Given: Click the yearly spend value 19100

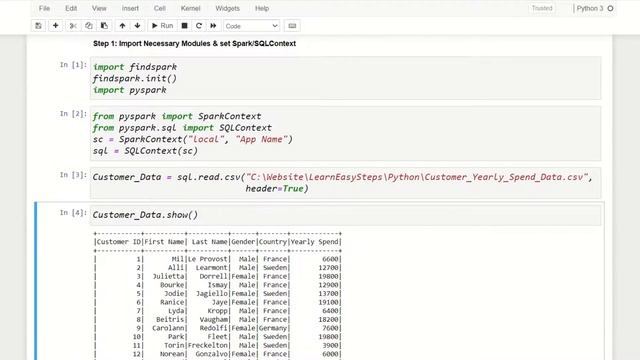Looking at the screenshot, I should 328,302.
